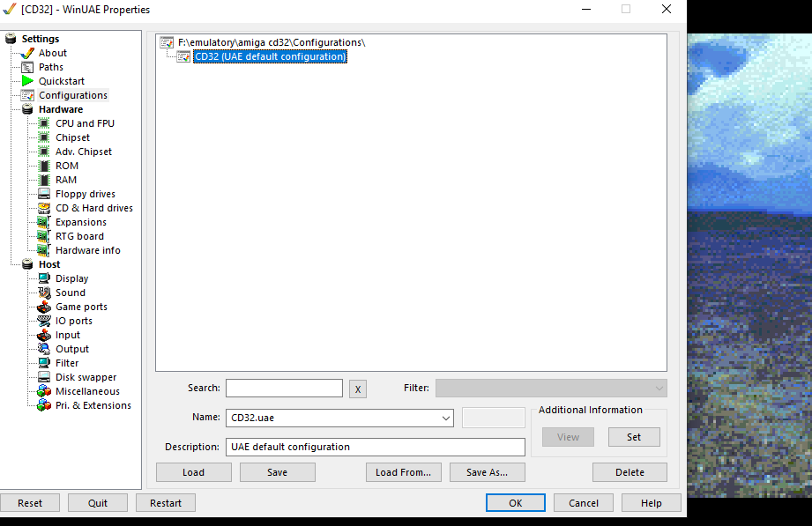Click the green Quickstart arrow icon
The height and width of the screenshot is (526, 812).
coord(27,81)
